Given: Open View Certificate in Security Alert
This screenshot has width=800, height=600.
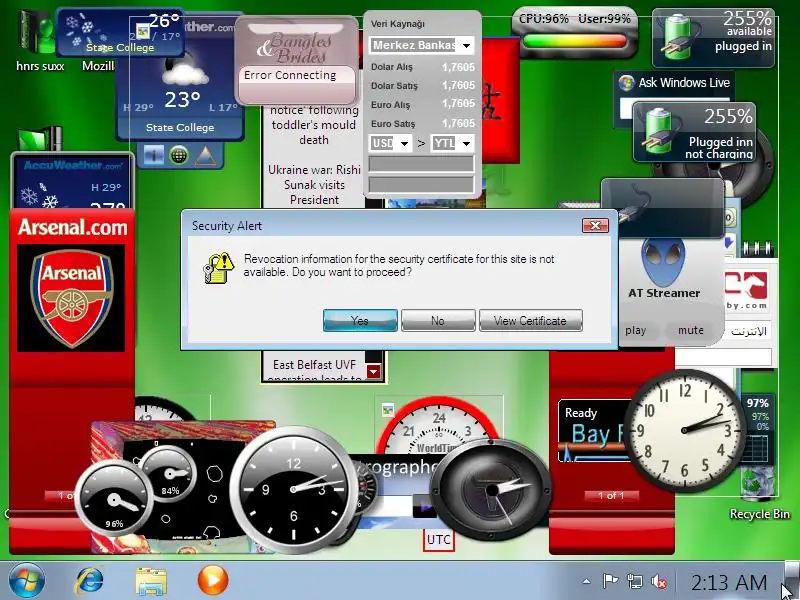Looking at the screenshot, I should 531,320.
